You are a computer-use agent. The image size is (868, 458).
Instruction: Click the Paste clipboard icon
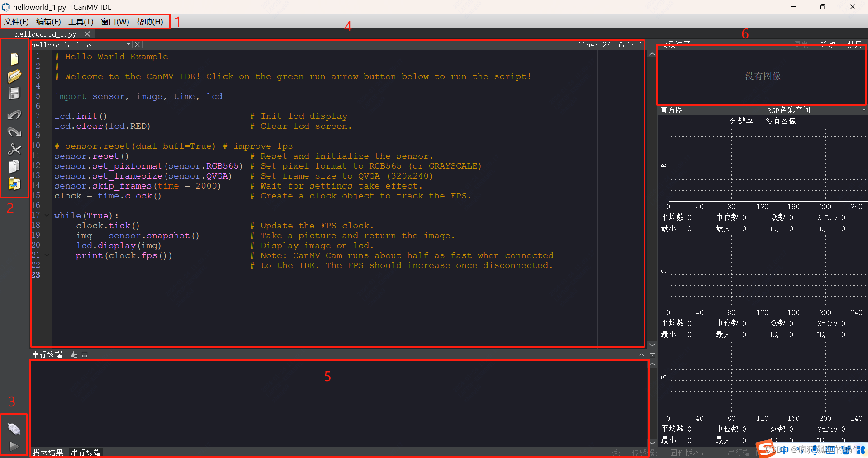pos(14,184)
